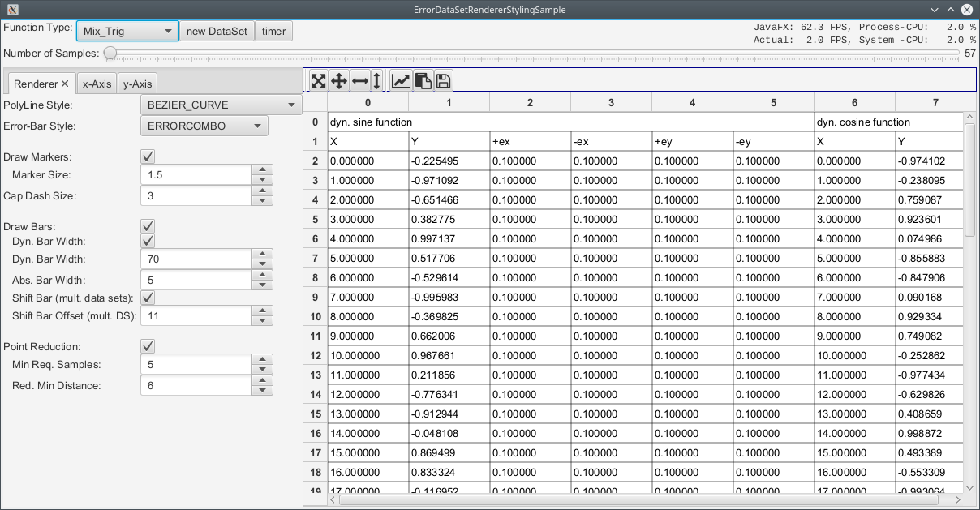The height and width of the screenshot is (510, 980).
Task: Click the Marker Size input field
Action: pyautogui.click(x=196, y=174)
